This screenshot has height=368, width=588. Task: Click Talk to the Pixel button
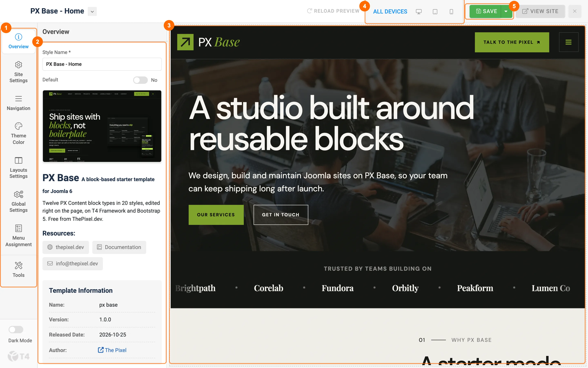click(x=512, y=42)
